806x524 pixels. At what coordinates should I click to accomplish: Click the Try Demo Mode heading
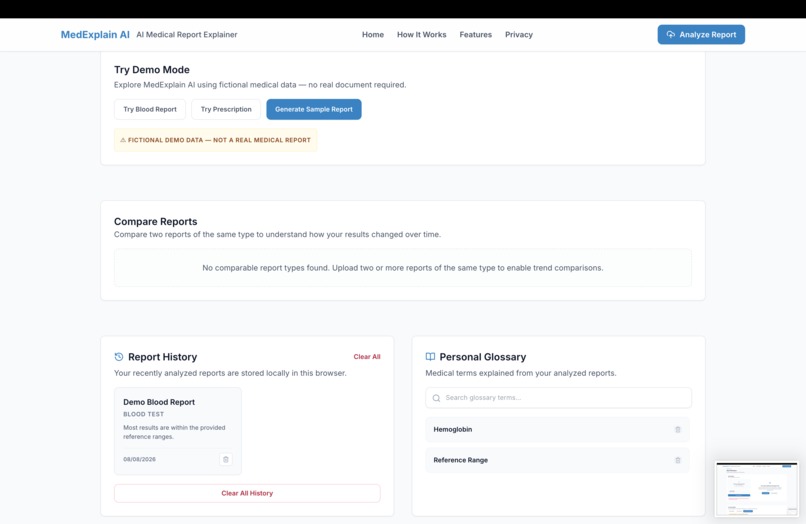(152, 69)
